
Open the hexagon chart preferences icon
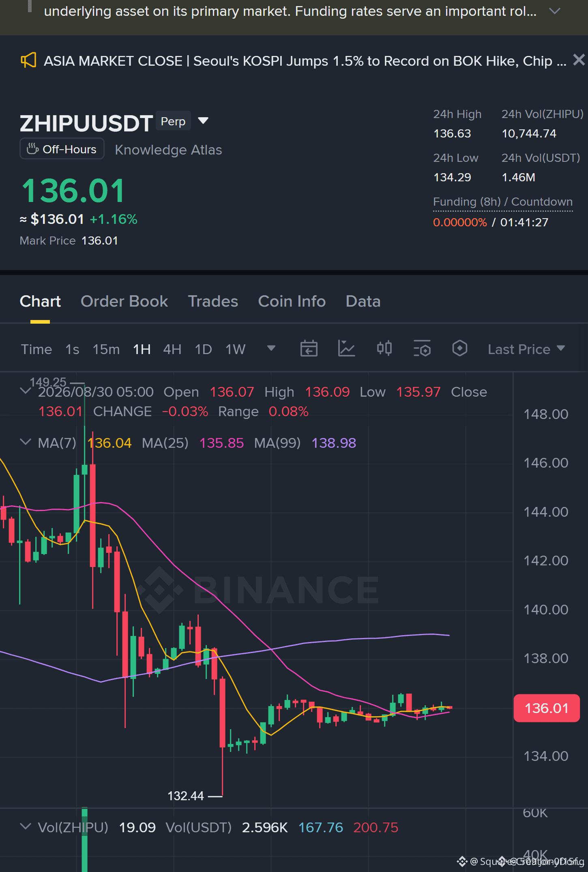[460, 348]
